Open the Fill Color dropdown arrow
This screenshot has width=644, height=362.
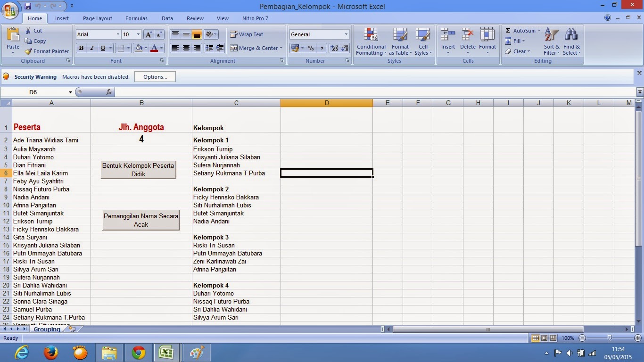[146, 48]
